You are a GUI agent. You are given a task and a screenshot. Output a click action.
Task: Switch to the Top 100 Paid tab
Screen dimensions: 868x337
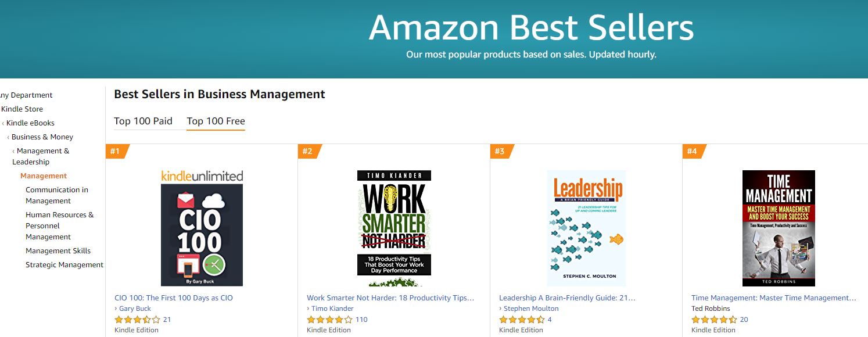coord(143,121)
